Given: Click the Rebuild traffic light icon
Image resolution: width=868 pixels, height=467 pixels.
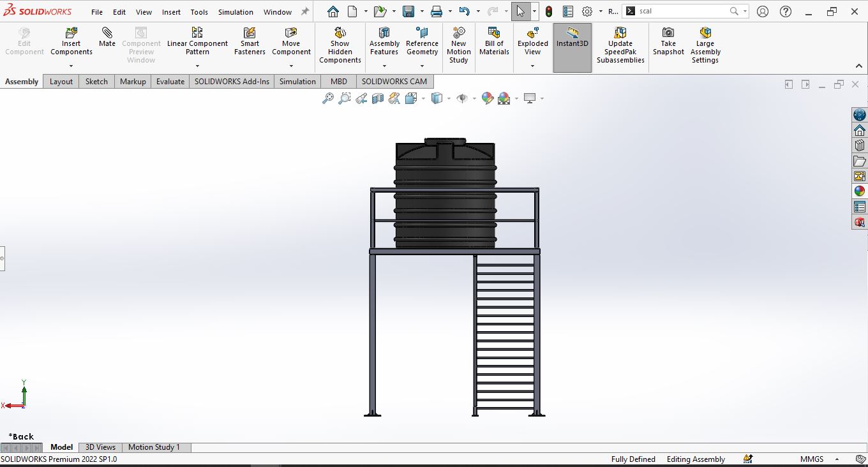Looking at the screenshot, I should point(549,11).
